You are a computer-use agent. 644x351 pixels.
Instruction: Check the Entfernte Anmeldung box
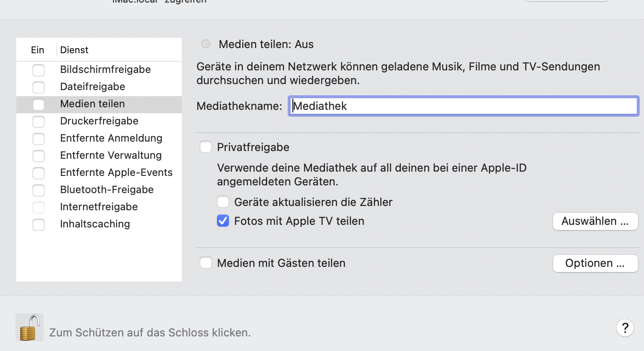(39, 139)
